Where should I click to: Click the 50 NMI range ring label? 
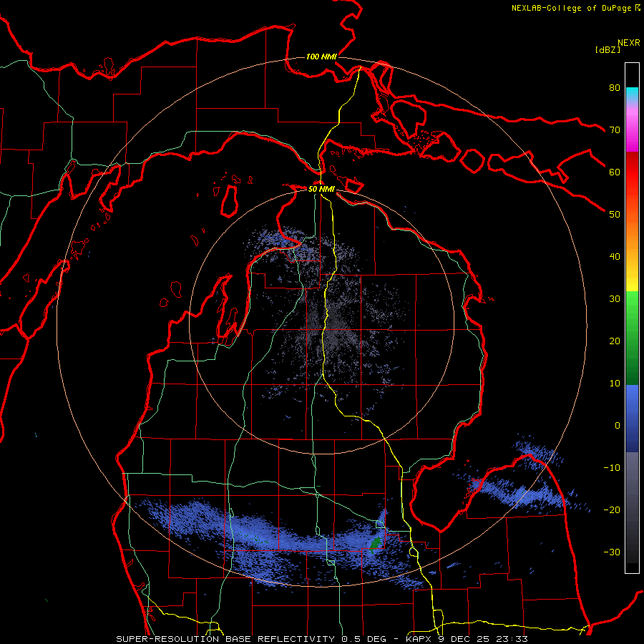tap(321, 190)
